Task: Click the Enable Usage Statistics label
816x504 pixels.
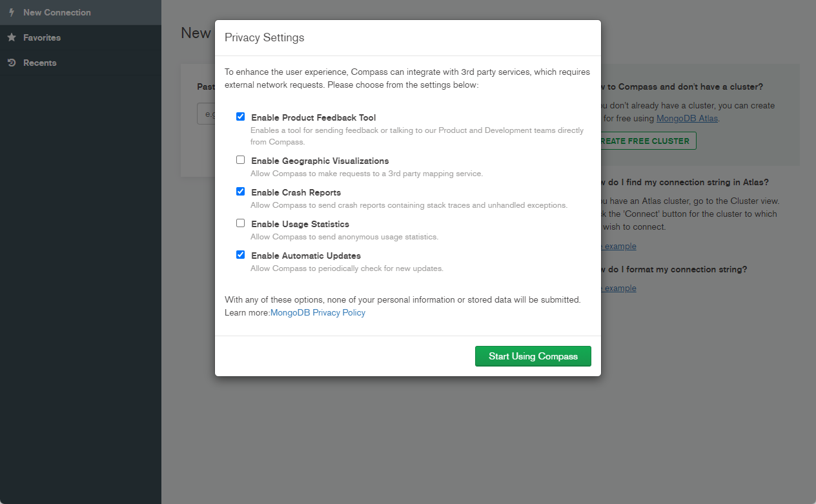Action: click(300, 224)
